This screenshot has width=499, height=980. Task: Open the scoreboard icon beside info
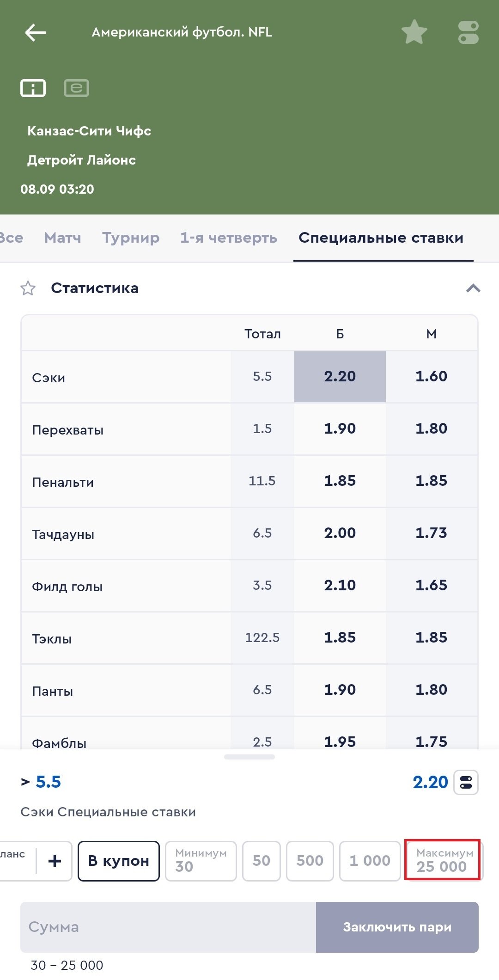click(x=76, y=88)
